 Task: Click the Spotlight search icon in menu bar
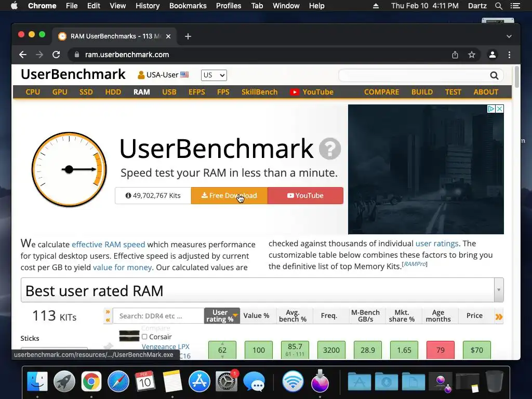coord(498,6)
